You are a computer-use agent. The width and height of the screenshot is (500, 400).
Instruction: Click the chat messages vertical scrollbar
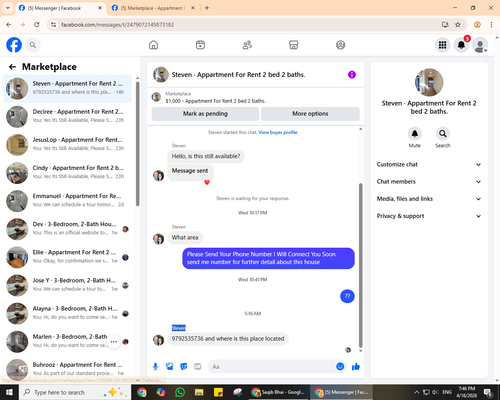[x=360, y=265]
